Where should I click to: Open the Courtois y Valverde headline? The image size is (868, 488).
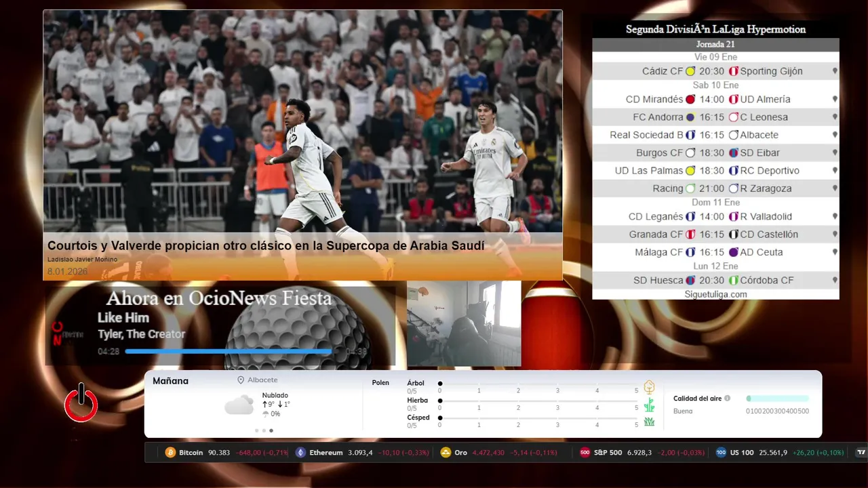coord(266,246)
